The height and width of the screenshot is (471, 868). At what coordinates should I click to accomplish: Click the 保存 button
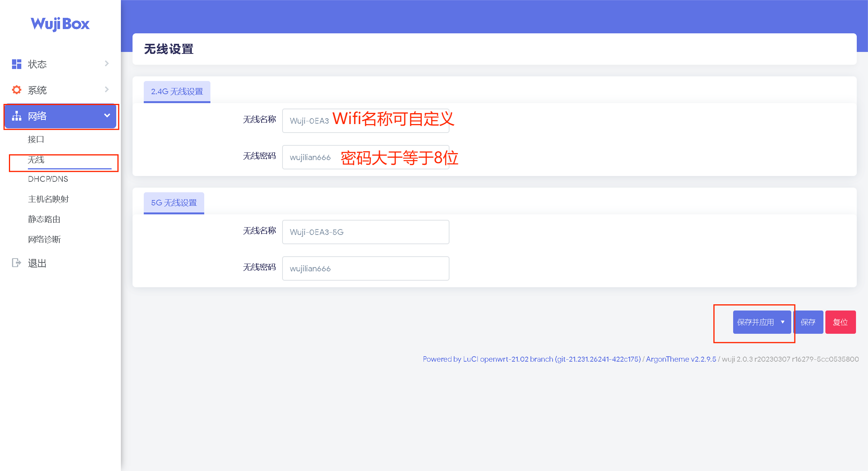(x=808, y=322)
